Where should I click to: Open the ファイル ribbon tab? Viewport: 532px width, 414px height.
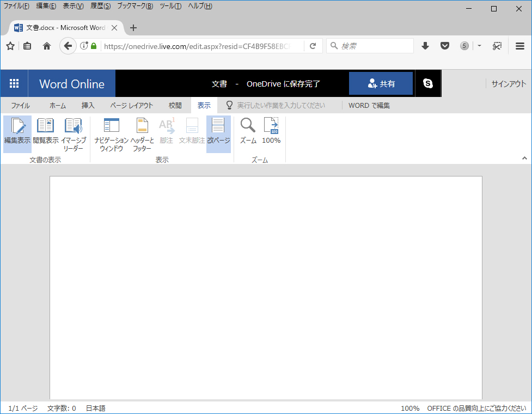click(20, 106)
